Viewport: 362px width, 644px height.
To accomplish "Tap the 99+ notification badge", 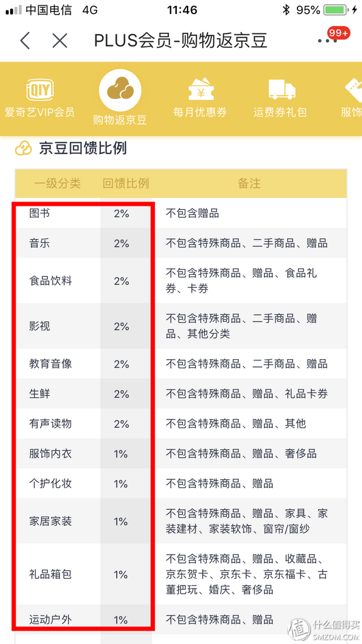I will pyautogui.click(x=338, y=33).
